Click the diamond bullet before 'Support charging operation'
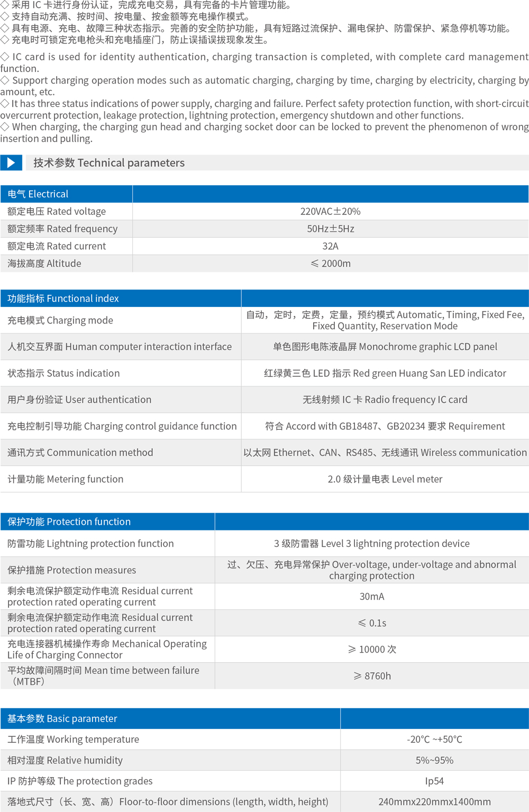The image size is (529, 812). [x=5, y=80]
